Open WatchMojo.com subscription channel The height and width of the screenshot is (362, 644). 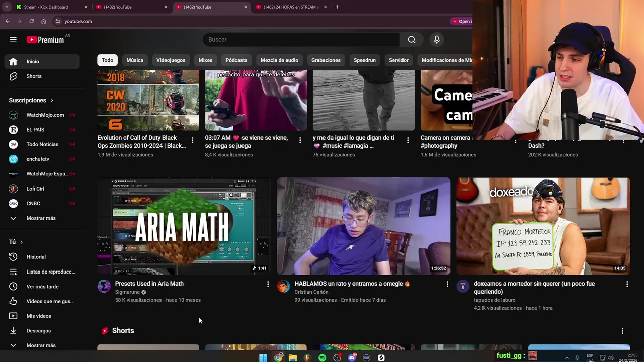42,115
